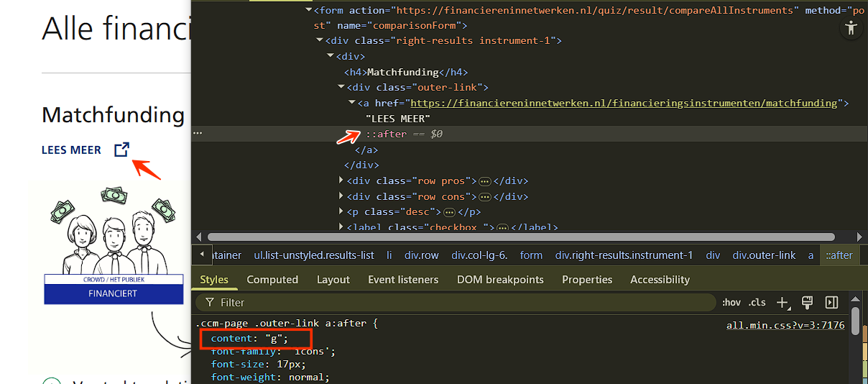Click the horizontal scrollbar in Elements panel
The width and height of the screenshot is (868, 384).
(x=521, y=237)
